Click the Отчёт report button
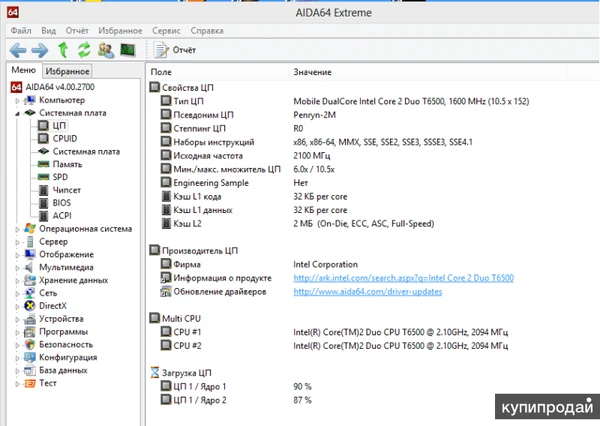 [178, 50]
